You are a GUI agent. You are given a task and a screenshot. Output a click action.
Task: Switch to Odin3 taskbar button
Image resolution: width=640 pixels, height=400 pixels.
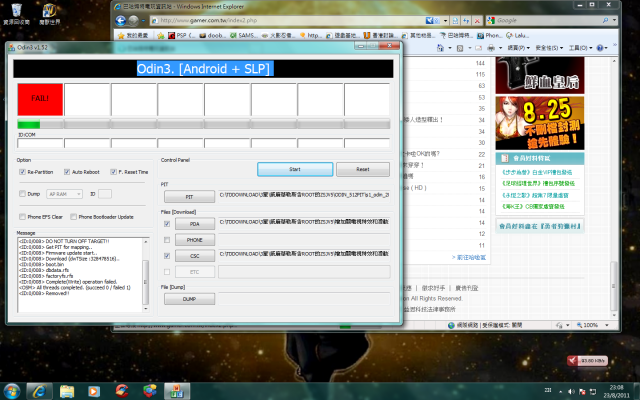(x=177, y=391)
